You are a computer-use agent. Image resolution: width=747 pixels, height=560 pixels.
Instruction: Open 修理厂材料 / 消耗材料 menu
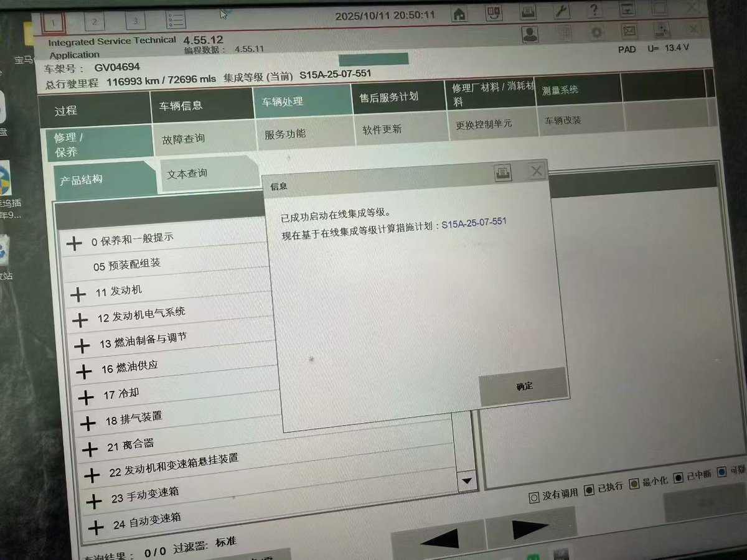490,93
